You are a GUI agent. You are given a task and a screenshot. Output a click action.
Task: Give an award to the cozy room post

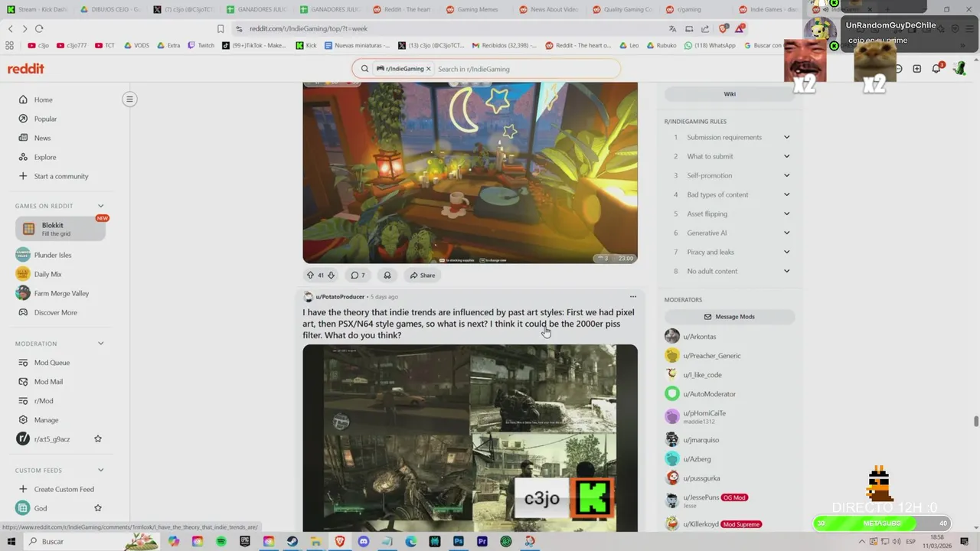pyautogui.click(x=387, y=275)
